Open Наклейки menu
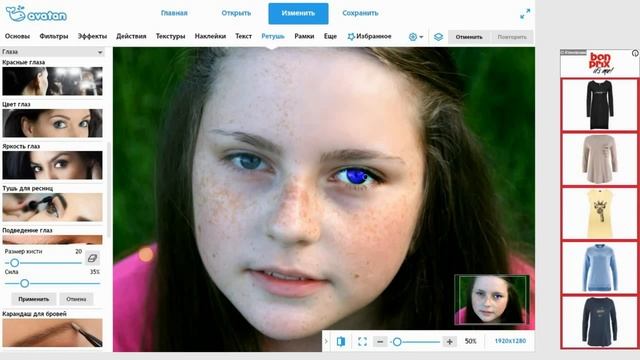The image size is (640, 360). coord(210,36)
